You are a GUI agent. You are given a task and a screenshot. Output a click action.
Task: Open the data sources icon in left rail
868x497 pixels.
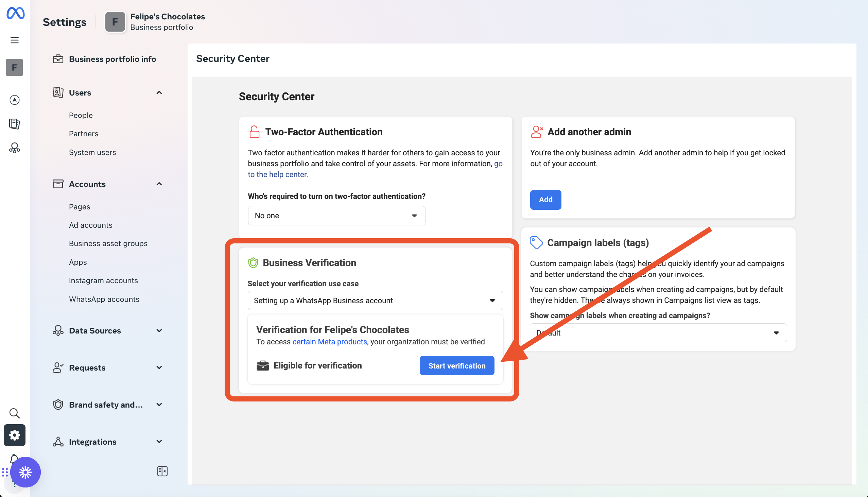(14, 148)
